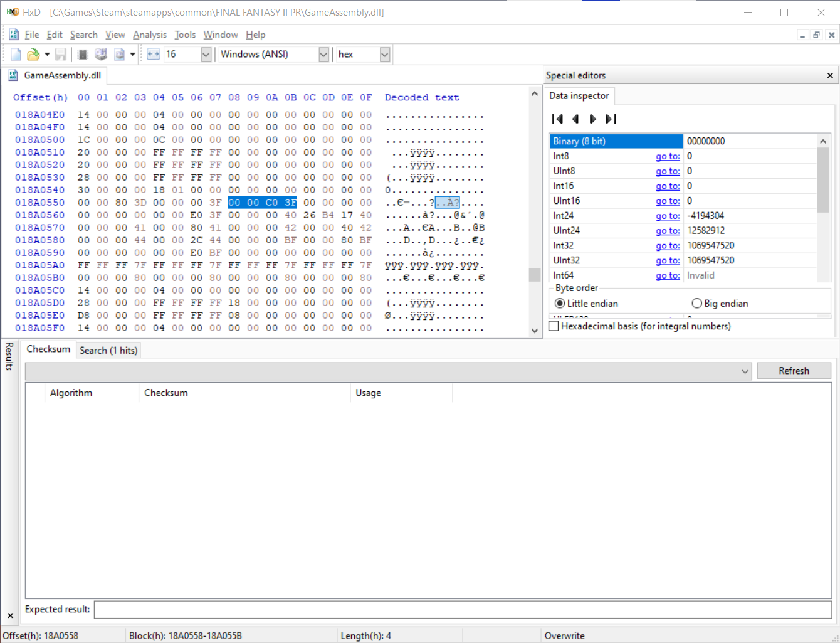Click hex editor scroll down arrow
This screenshot has width=840, height=643.
(x=535, y=331)
